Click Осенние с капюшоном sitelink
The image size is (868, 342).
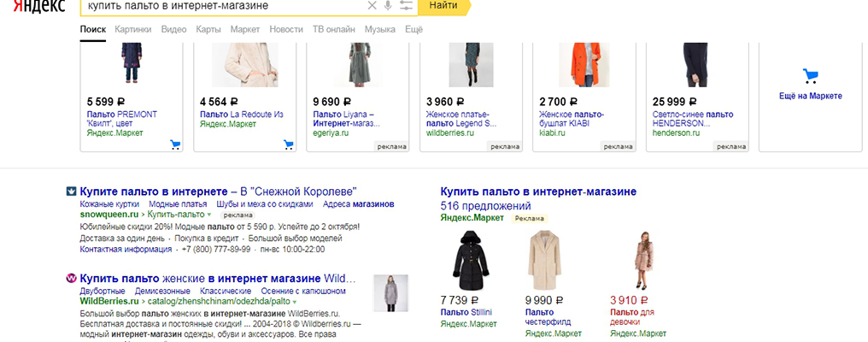point(304,291)
